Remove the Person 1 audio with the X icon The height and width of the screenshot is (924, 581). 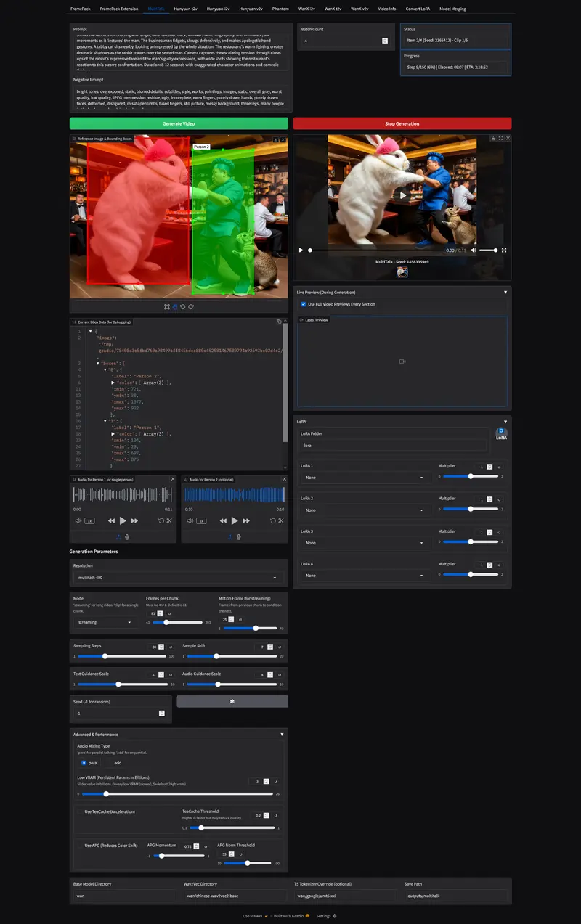coord(172,479)
